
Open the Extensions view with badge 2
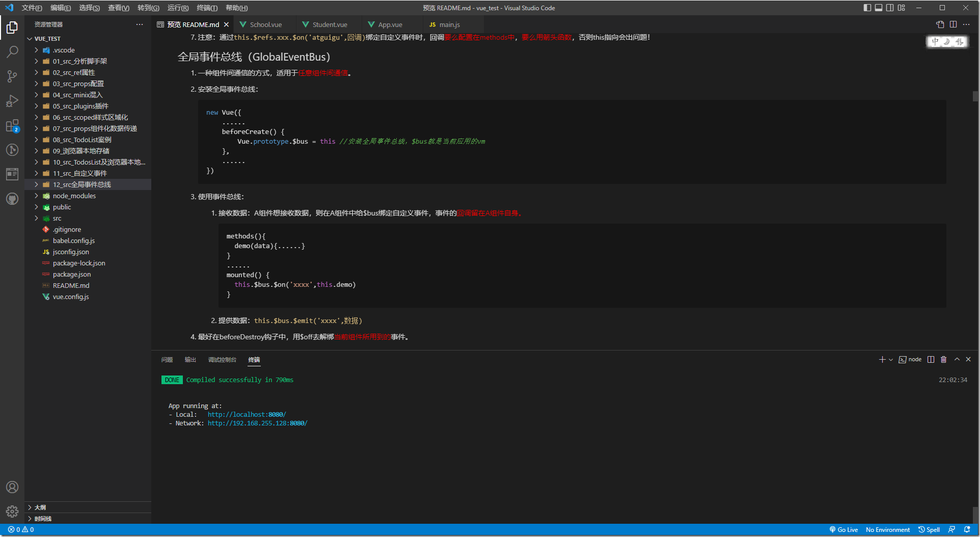(x=12, y=125)
